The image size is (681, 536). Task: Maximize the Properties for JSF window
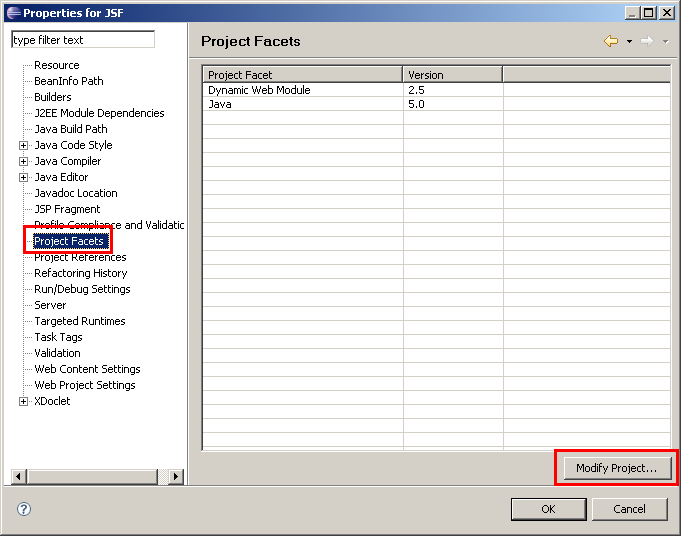click(649, 13)
